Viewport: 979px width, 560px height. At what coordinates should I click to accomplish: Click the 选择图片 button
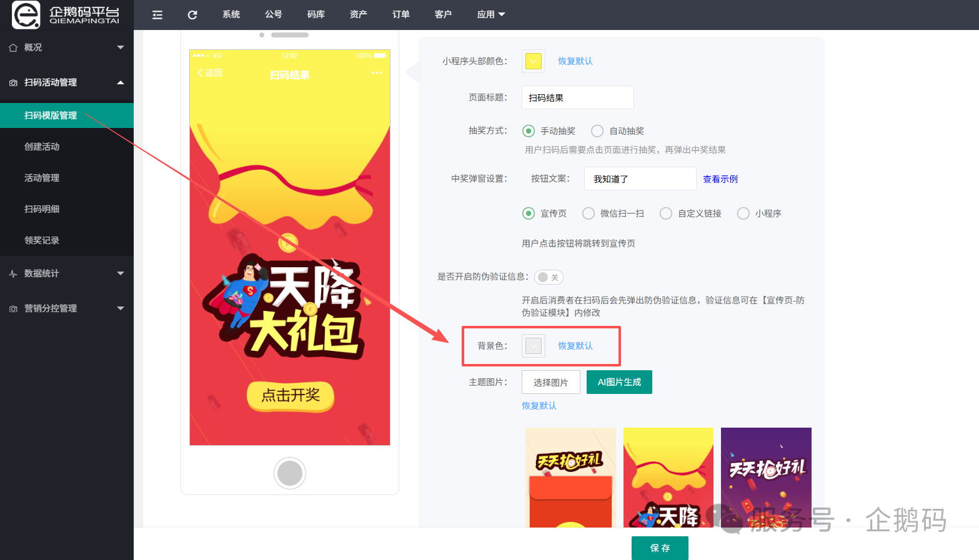click(551, 382)
